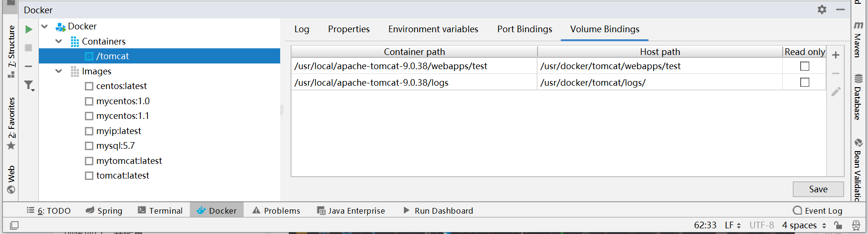Open Docker panel settings gear

822,9
